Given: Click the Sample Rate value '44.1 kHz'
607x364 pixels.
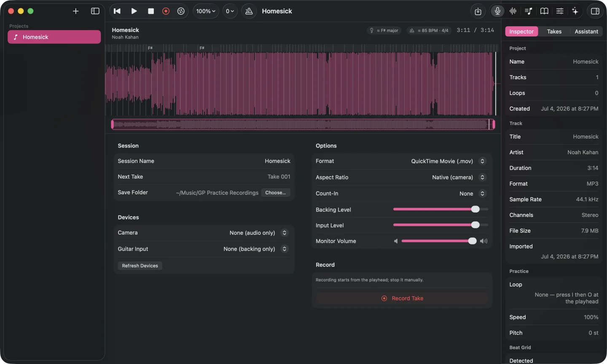Looking at the screenshot, I should point(587,200).
